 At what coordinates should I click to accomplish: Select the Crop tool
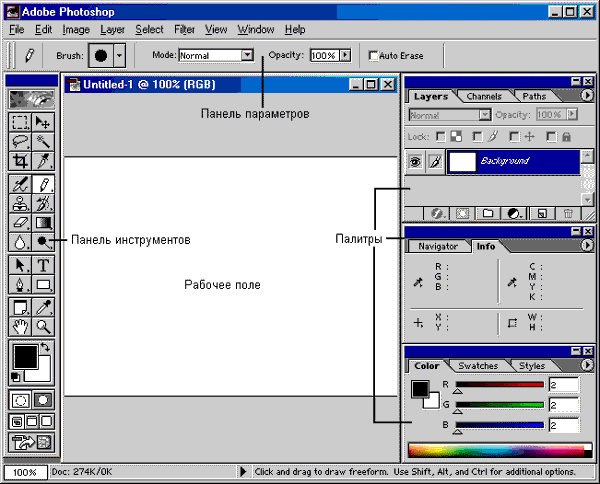point(20,161)
